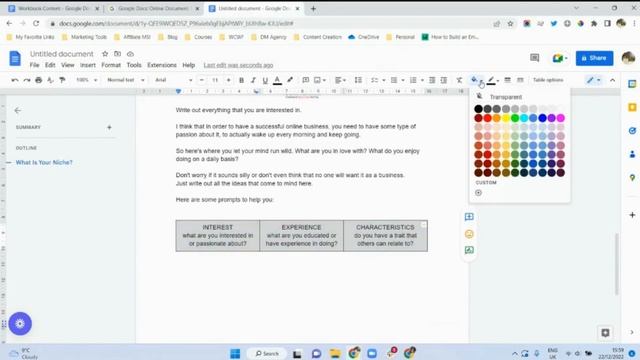
Task: Decrease the paragraph indent
Action: (432, 80)
